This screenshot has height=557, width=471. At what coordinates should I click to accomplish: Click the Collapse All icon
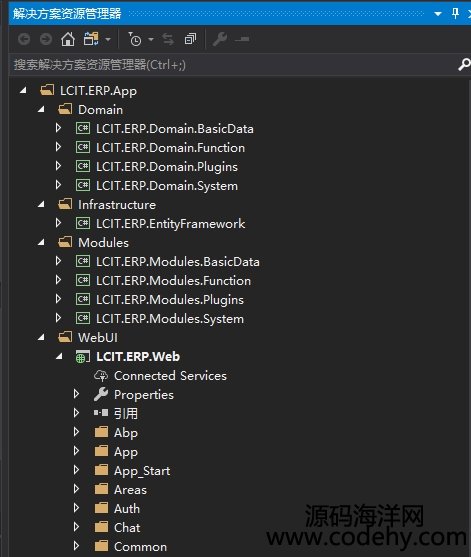[x=190, y=39]
